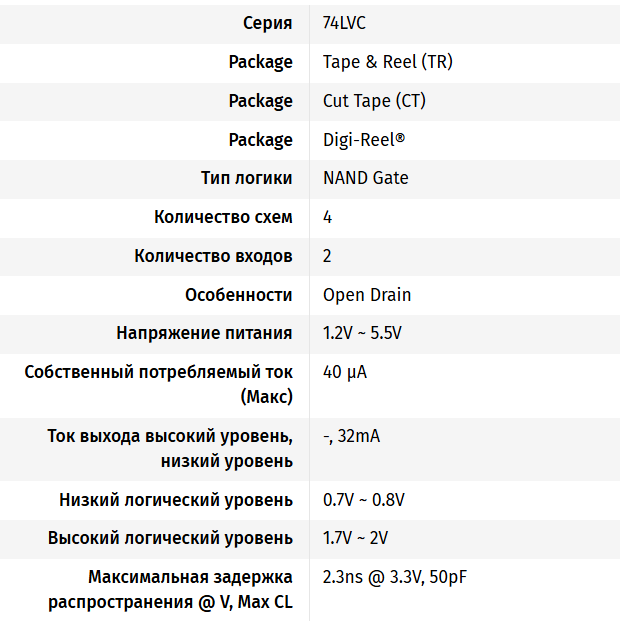Click the 40 µA current value

[346, 372]
